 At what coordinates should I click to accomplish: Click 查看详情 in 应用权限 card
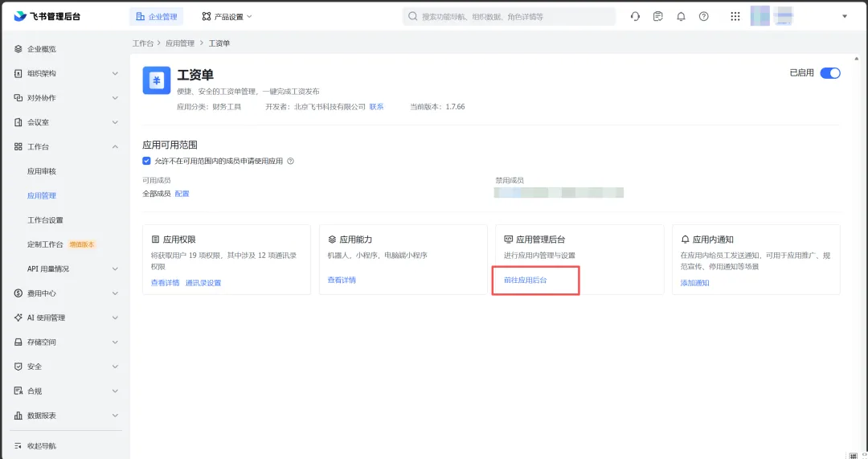pyautogui.click(x=165, y=283)
